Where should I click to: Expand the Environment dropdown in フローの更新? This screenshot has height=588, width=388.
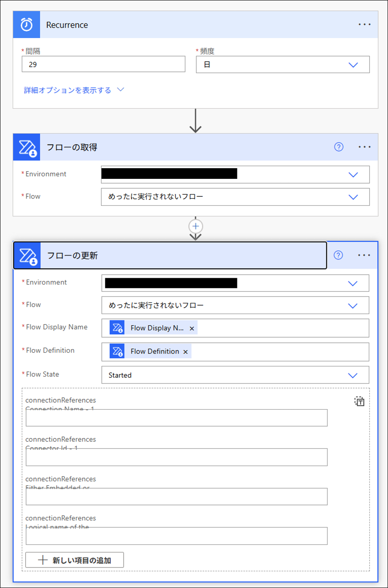353,283
